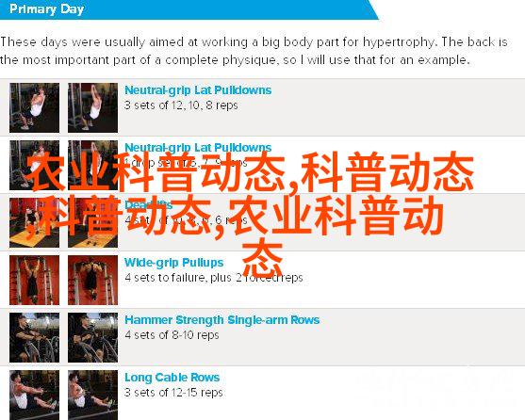View first lat pulldown start-position thumbnail
Viewport: 525px width, 420px height.
click(35, 107)
